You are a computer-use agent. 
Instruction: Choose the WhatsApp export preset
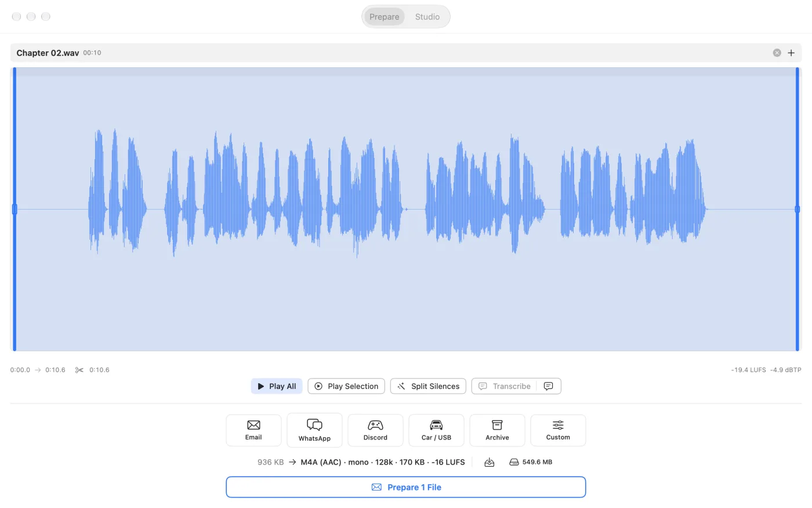point(314,430)
